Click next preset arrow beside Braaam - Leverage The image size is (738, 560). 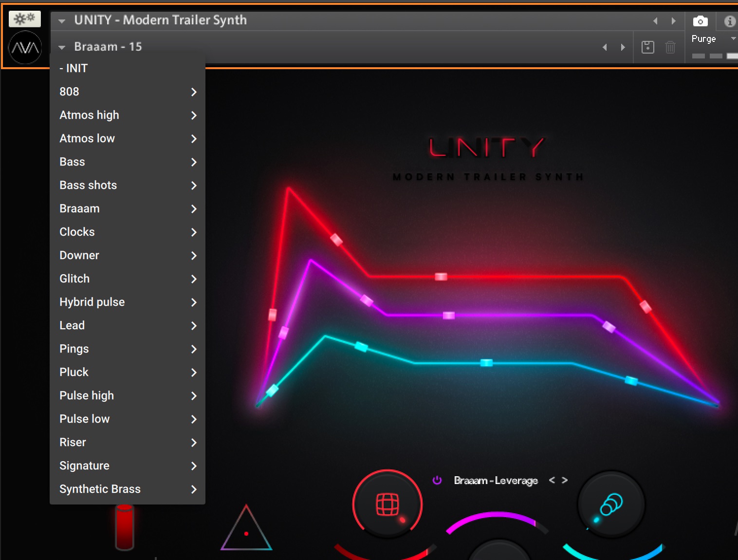[x=565, y=480]
